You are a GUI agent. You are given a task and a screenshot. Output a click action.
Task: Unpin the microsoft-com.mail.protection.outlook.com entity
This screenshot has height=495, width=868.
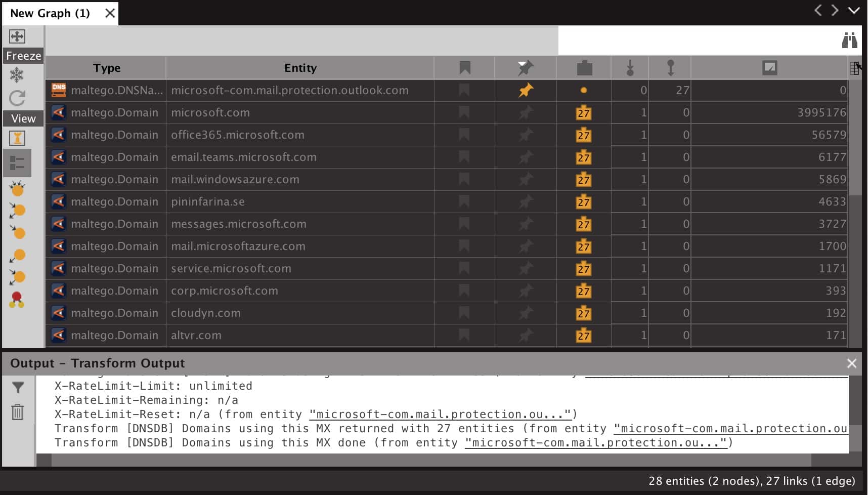pyautogui.click(x=526, y=90)
